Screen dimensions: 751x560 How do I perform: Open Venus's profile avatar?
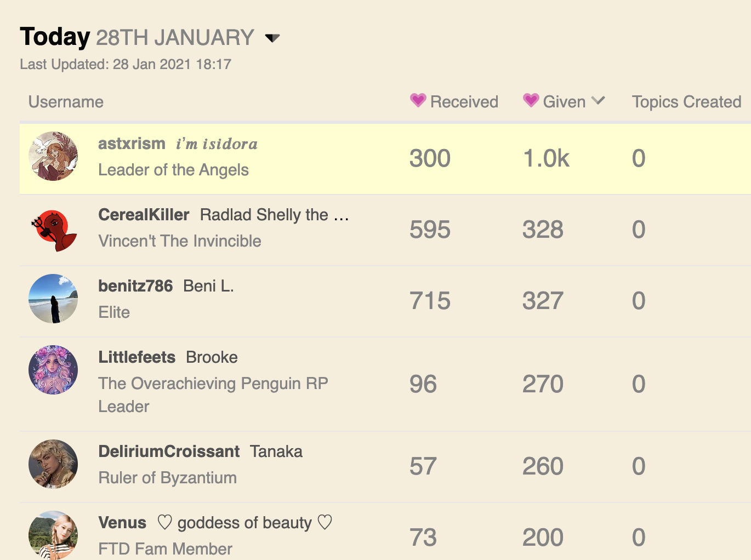(53, 535)
